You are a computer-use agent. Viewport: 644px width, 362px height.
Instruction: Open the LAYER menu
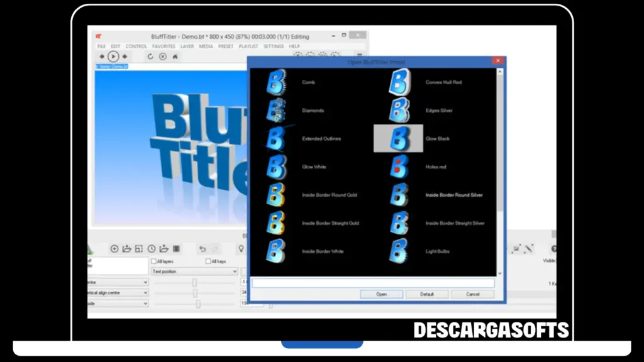click(187, 47)
